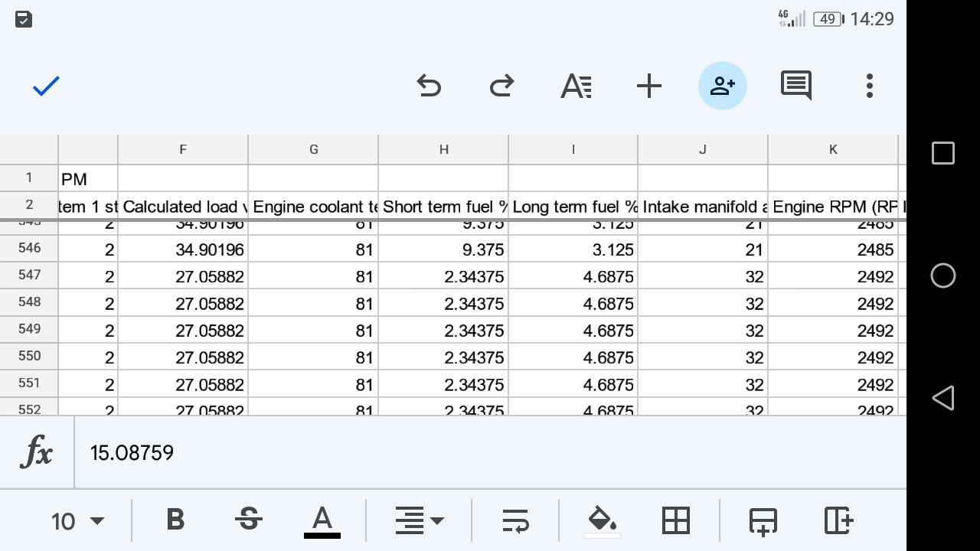Select row 1 header
Image resolution: width=980 pixels, height=551 pixels.
[29, 178]
